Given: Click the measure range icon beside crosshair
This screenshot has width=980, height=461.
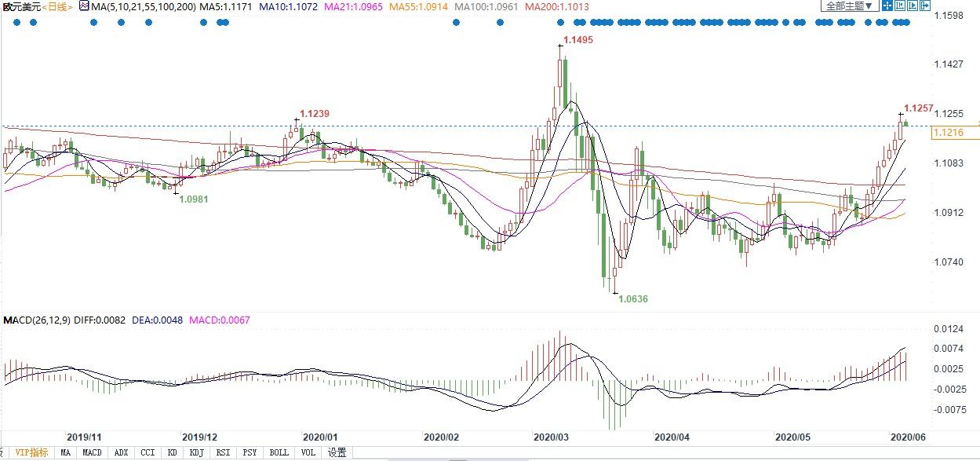Looking at the screenshot, I should click(x=900, y=5).
